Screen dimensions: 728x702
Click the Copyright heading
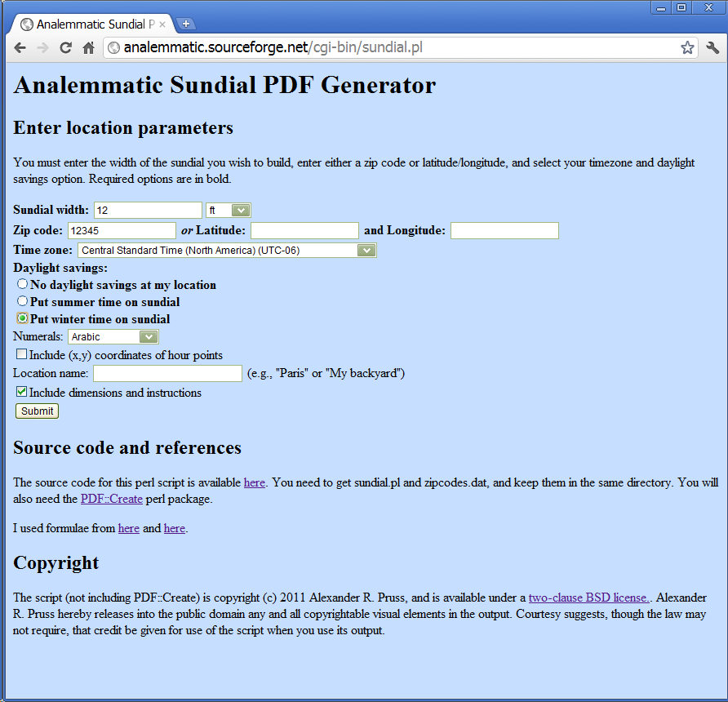(x=55, y=562)
